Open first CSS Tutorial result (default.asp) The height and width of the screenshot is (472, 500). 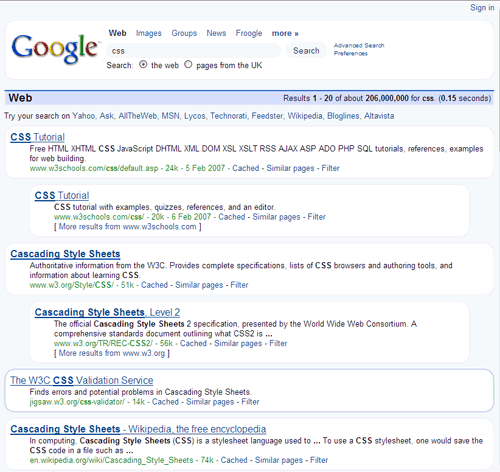[x=37, y=137]
